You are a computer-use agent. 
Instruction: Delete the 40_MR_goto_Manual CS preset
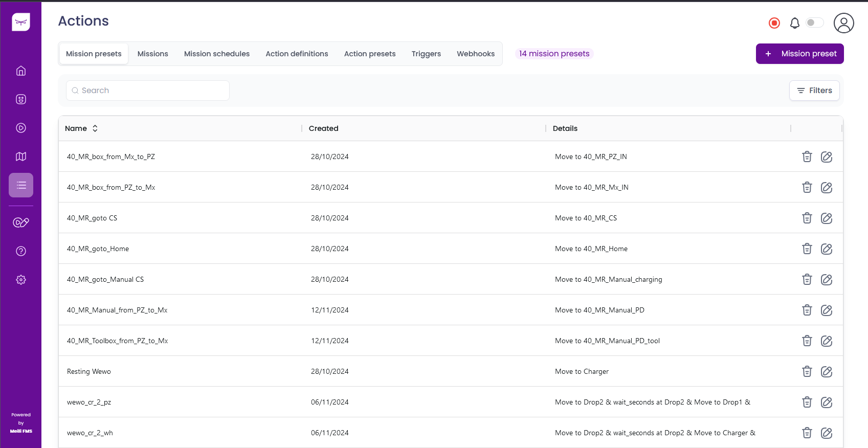coord(807,279)
